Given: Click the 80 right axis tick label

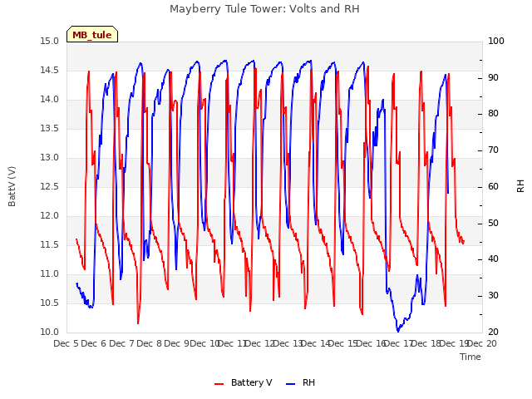Looking at the screenshot, I should [493, 114].
